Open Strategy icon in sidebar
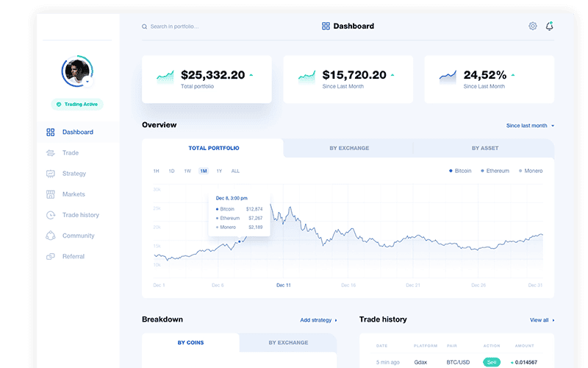The width and height of the screenshot is (588, 368). tap(50, 174)
